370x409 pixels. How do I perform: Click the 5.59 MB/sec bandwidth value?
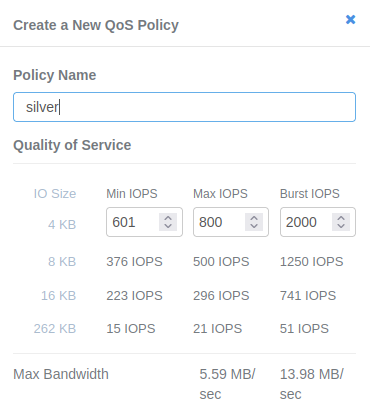point(227,384)
